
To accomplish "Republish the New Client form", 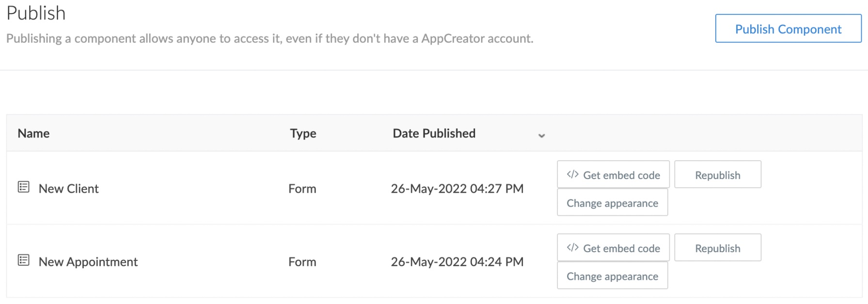I will click(x=718, y=174).
